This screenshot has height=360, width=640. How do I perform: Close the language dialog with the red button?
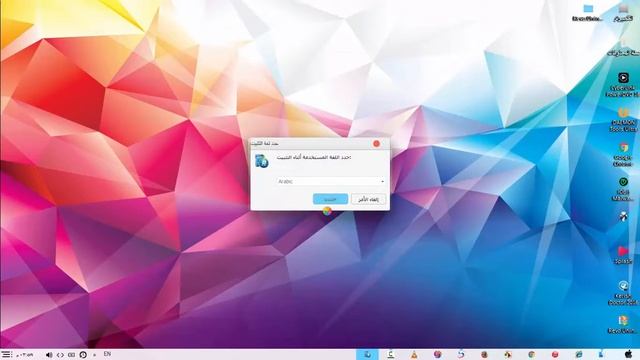(376, 144)
